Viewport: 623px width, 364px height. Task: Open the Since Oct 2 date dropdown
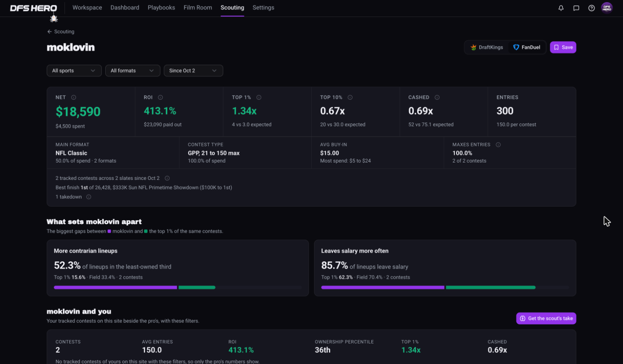point(193,71)
